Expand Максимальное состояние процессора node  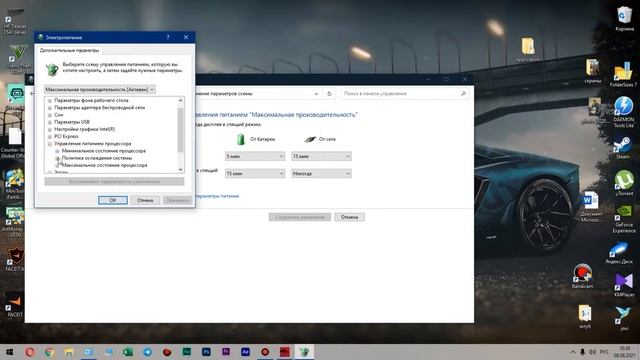coord(57,165)
